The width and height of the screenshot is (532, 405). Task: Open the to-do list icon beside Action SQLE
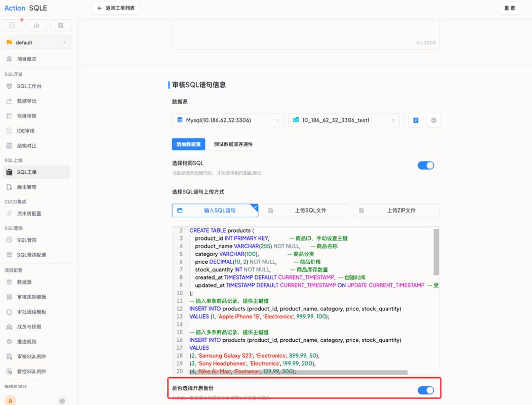tap(11, 25)
